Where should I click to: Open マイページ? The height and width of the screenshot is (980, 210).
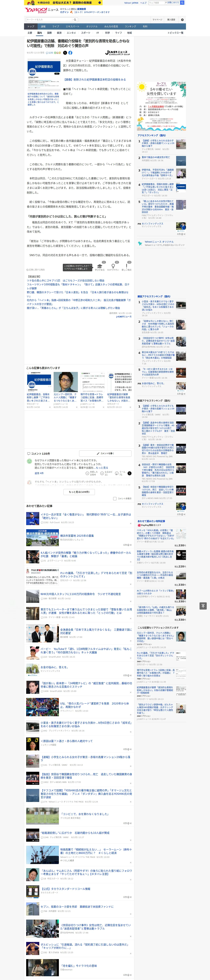tap(157, 20)
